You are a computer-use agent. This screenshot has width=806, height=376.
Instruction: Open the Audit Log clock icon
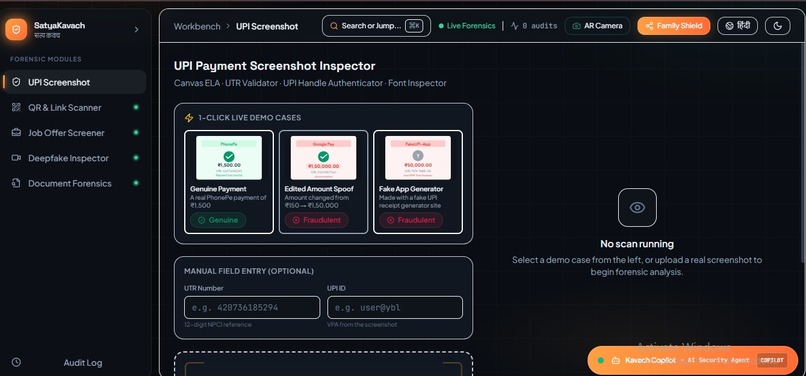click(16, 362)
